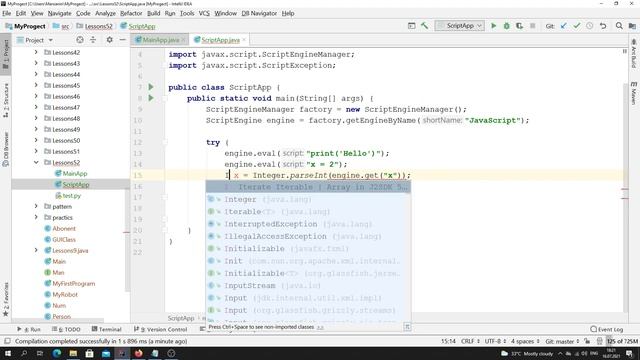Open the DB Browser side panel
The width and height of the screenshot is (640, 360).
pyautogui.click(x=6, y=149)
